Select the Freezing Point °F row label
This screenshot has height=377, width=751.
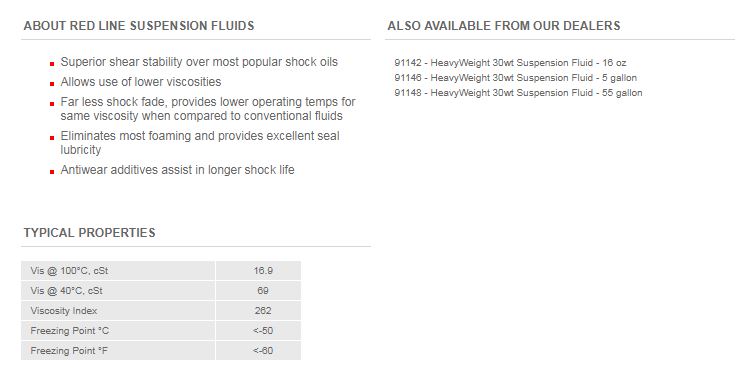(x=118, y=351)
